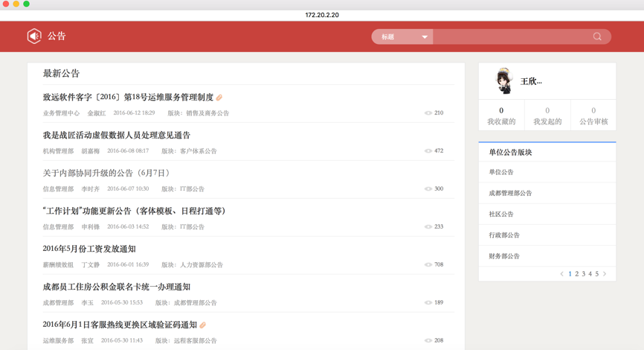Select page 3 in board pagination
The width and height of the screenshot is (644, 350).
584,274
